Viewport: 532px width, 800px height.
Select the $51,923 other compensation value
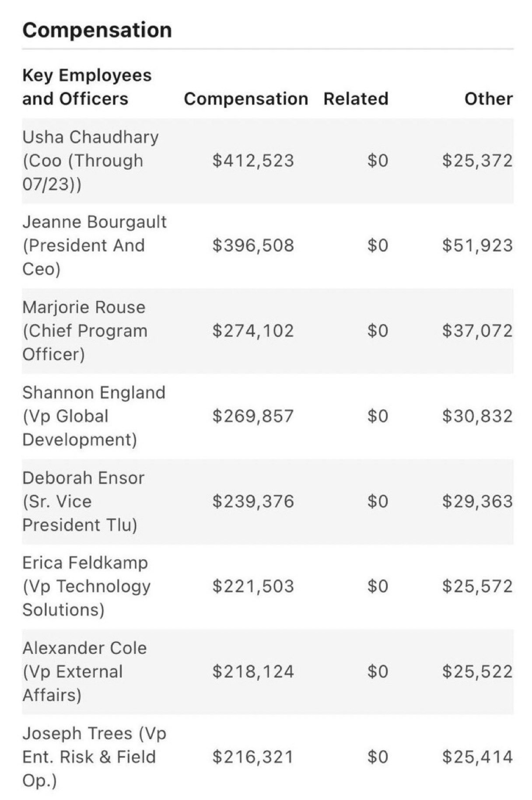pos(477,245)
